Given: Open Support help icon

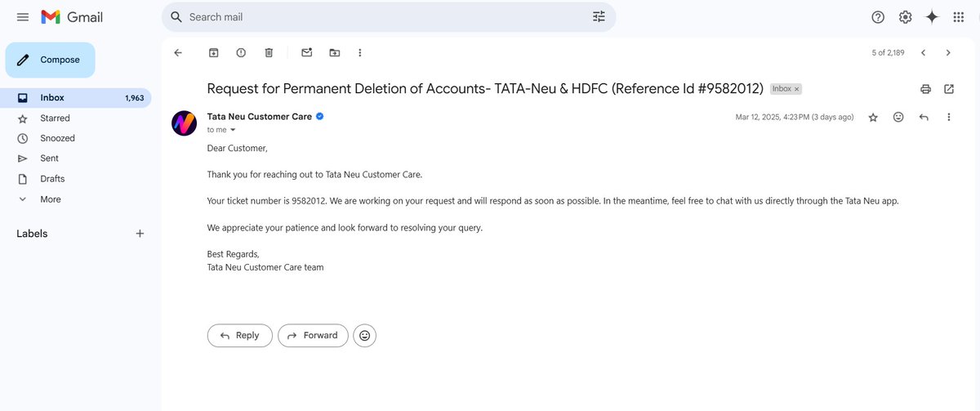Looking at the screenshot, I should pyautogui.click(x=878, y=17).
